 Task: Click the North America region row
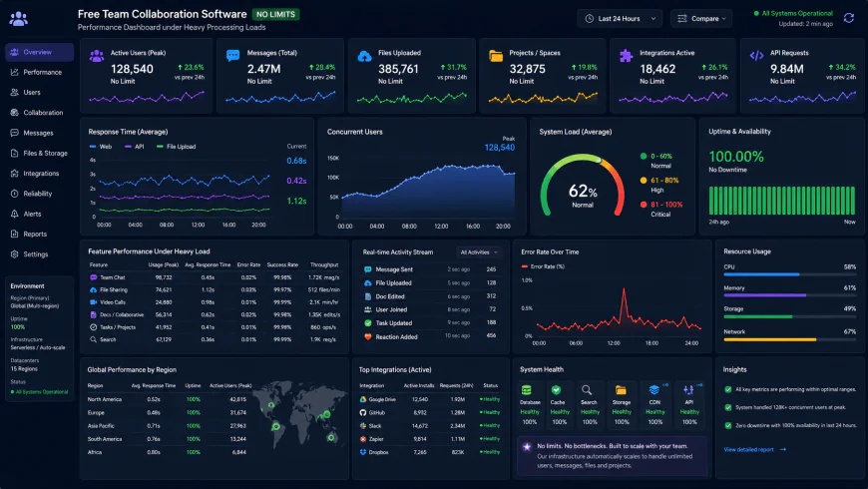[169, 399]
